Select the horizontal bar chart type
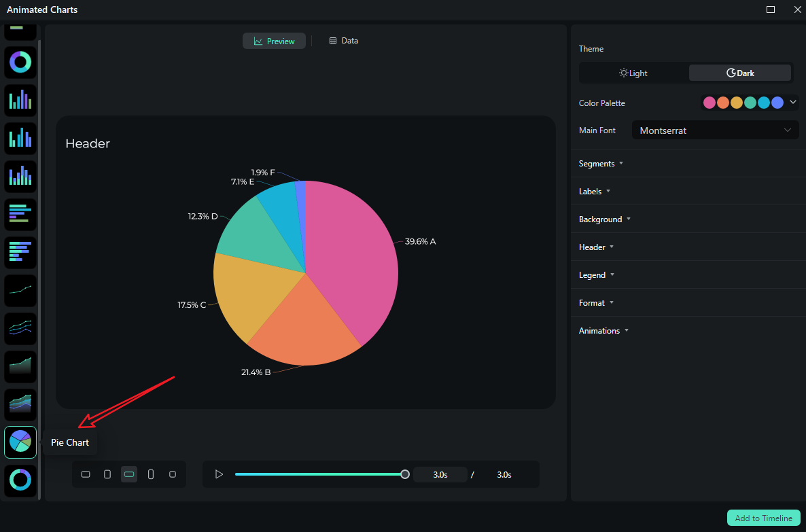 coord(20,214)
